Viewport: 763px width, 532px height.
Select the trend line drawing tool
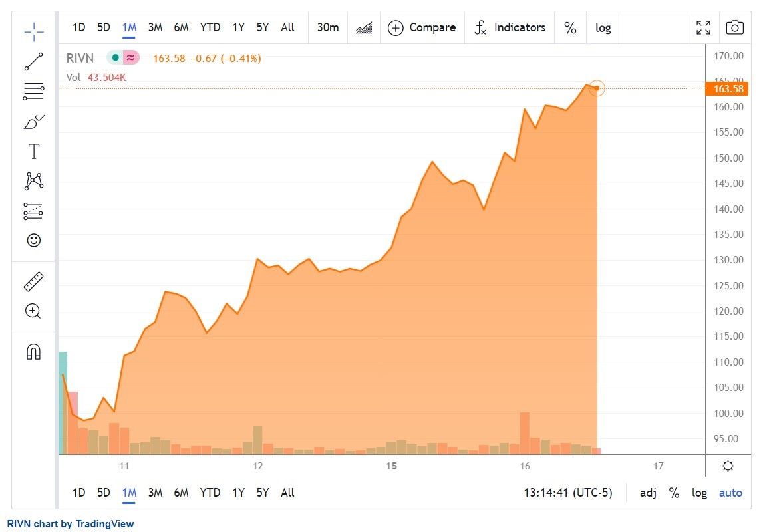tap(33, 61)
